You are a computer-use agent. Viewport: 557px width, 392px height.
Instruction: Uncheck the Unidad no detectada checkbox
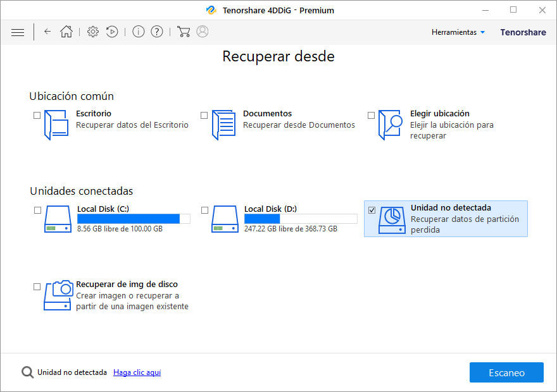(x=372, y=211)
